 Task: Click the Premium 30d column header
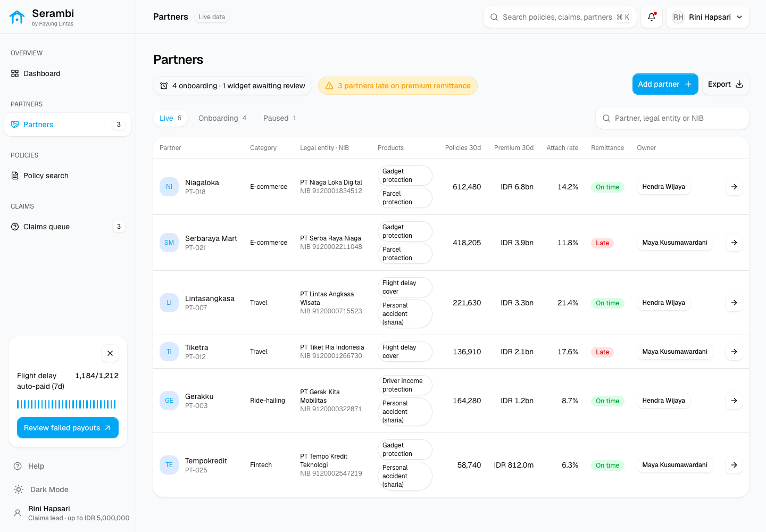tap(514, 148)
